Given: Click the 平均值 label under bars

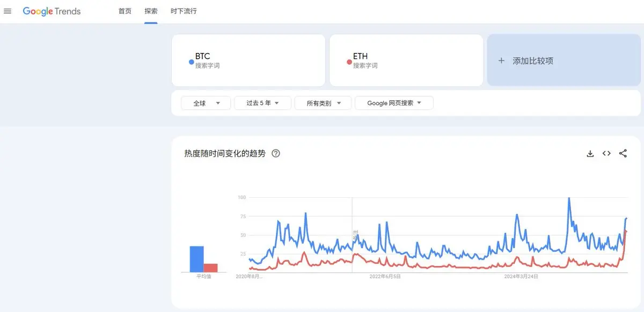Looking at the screenshot, I should tap(204, 277).
